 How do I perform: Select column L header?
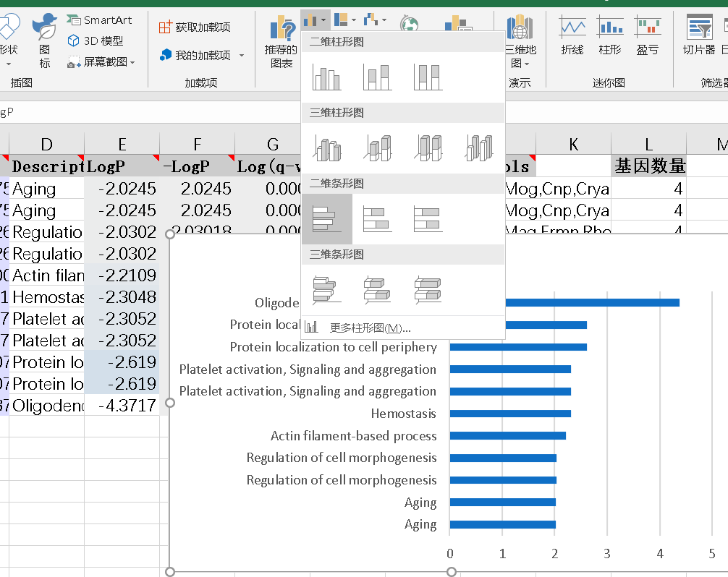click(x=648, y=145)
